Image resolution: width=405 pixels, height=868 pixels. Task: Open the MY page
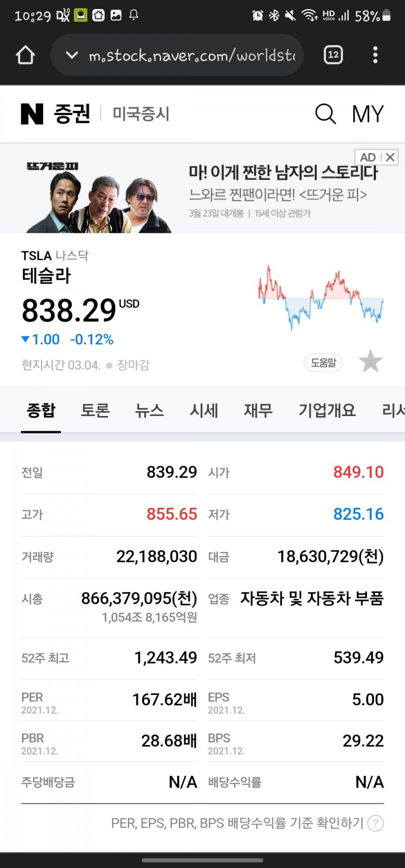368,114
